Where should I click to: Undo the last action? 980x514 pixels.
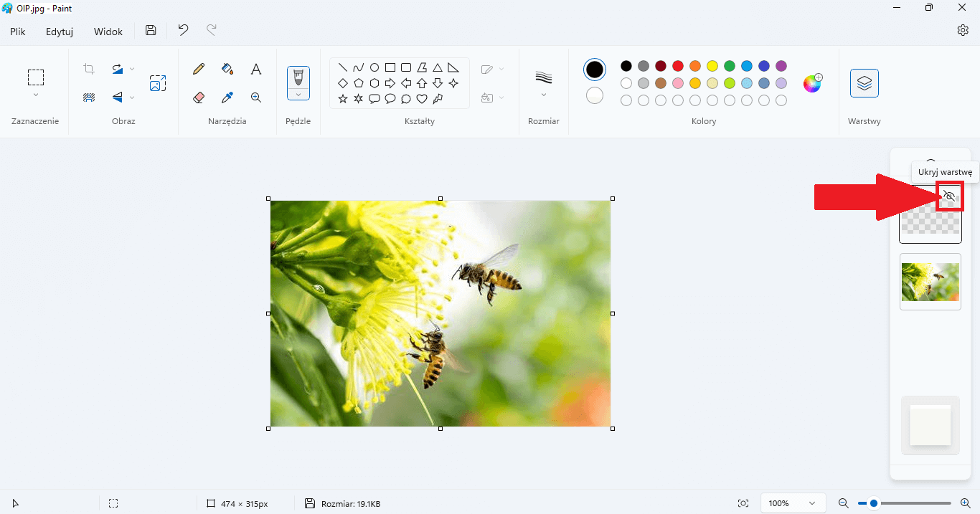[184, 30]
